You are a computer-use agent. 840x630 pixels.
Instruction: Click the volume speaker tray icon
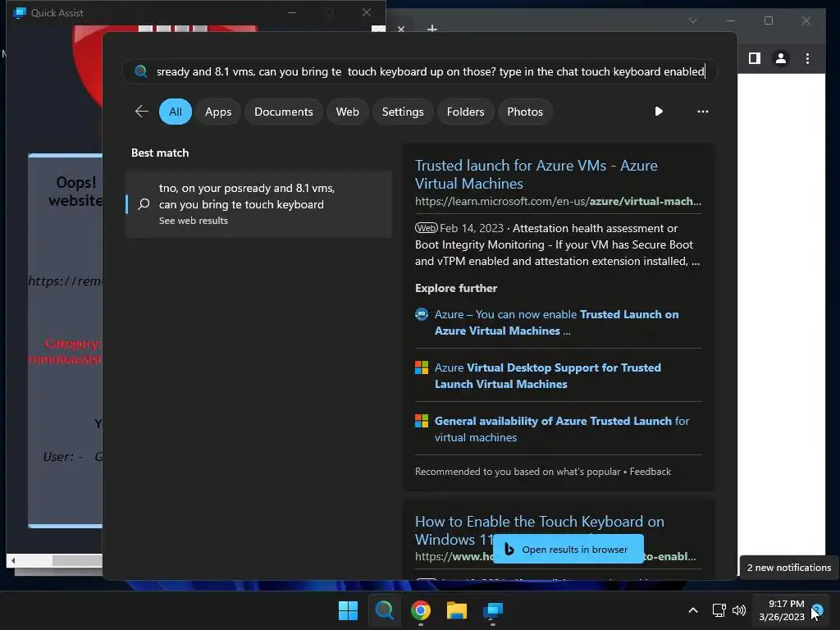coord(739,610)
